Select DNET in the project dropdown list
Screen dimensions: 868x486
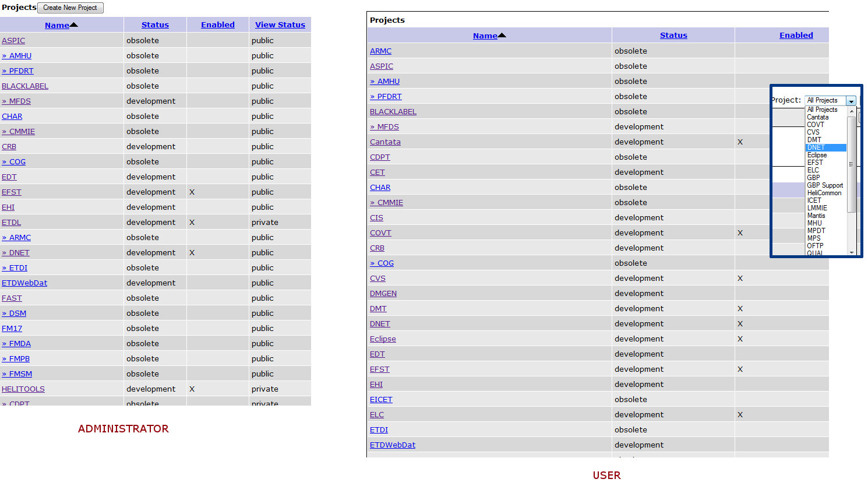816,147
